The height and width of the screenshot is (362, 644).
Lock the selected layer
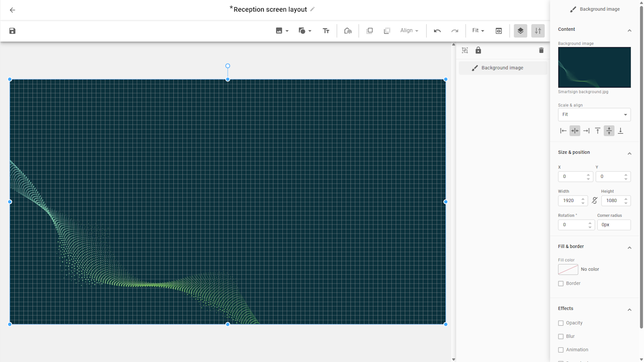point(478,50)
